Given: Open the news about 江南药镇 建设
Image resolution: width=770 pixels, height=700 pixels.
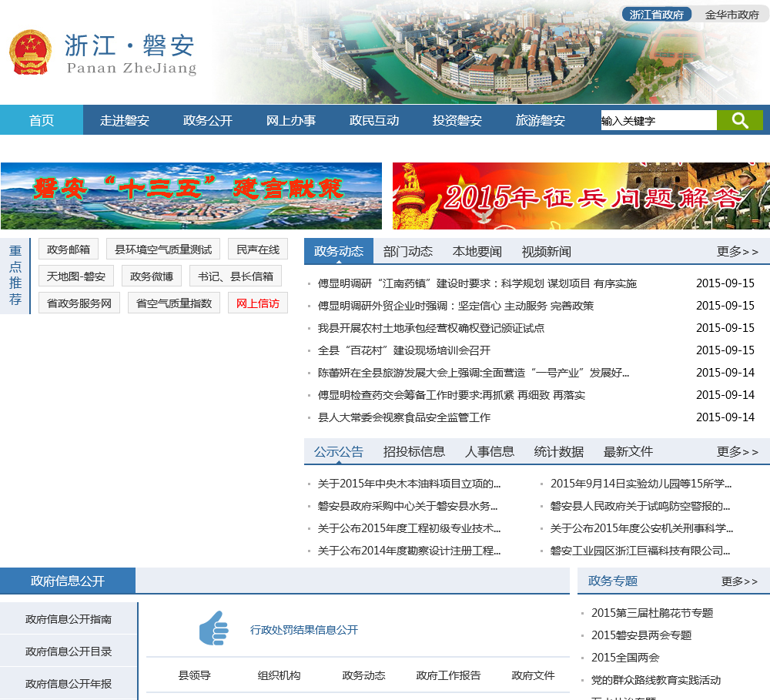Looking at the screenshot, I should click(x=477, y=283).
